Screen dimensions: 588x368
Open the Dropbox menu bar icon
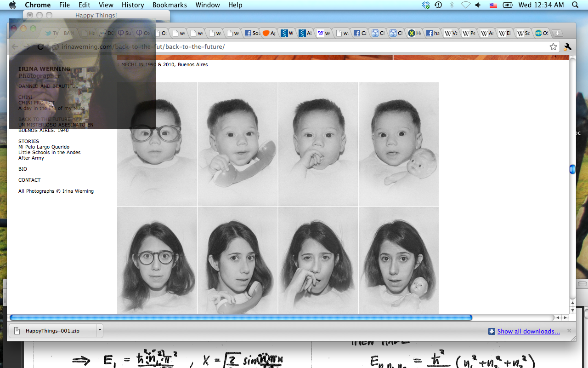[x=426, y=5]
